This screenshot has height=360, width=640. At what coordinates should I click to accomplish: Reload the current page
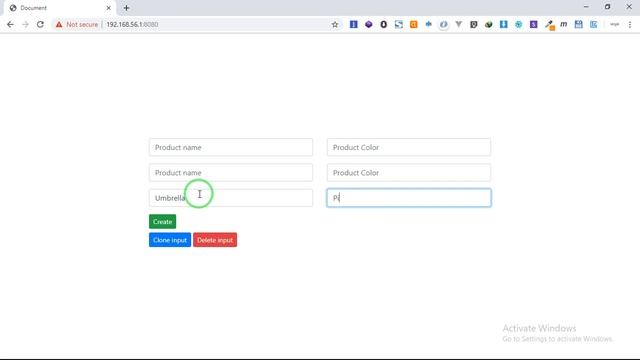(40, 24)
